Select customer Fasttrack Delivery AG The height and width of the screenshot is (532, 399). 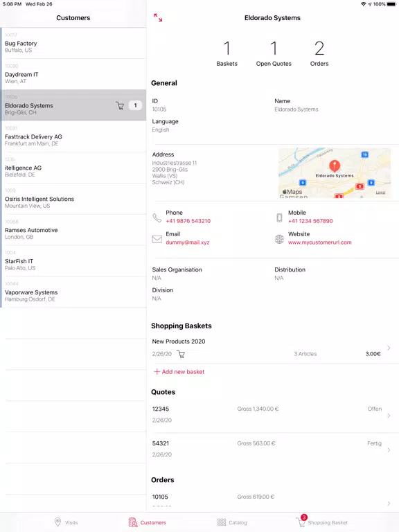point(73,136)
